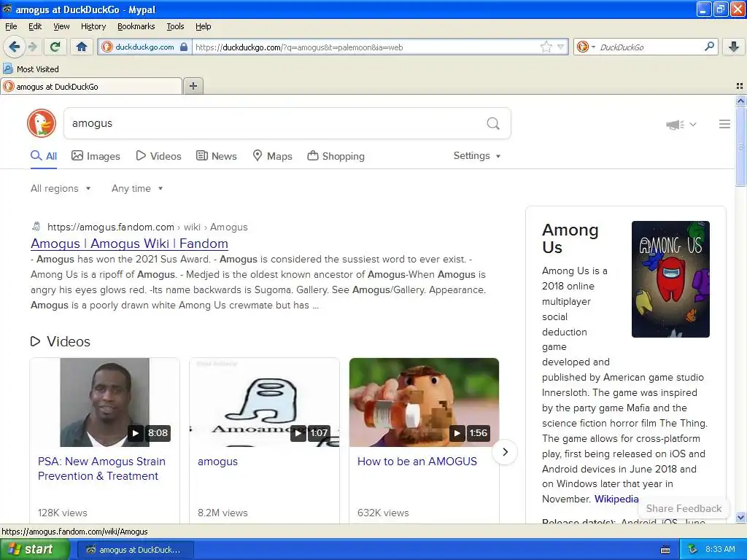Click the fandom favicon beside the result URL

tap(36, 227)
